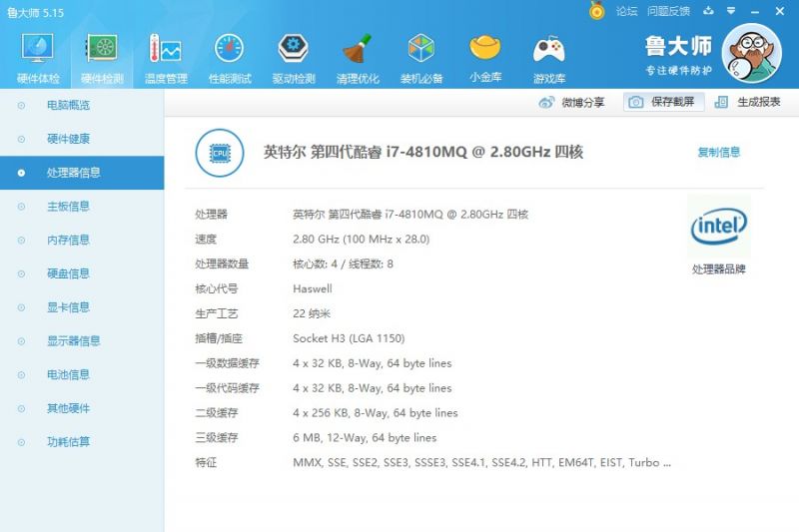Click the Intel processor brand logo
799x532 pixels.
(x=718, y=227)
